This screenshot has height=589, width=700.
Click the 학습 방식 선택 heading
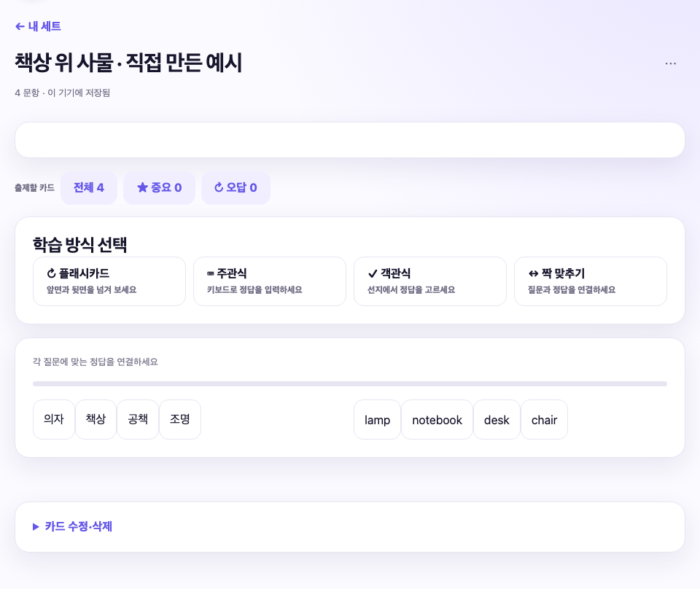click(x=80, y=244)
